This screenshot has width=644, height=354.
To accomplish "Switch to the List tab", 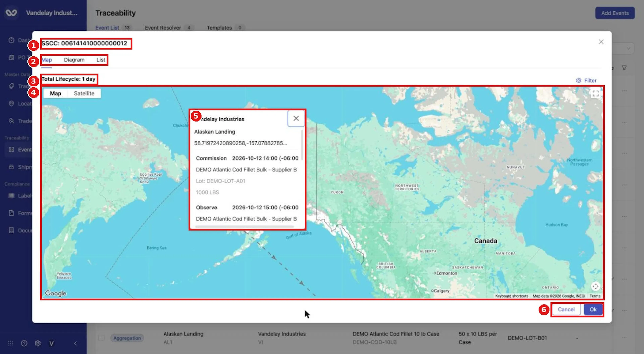I will coord(101,60).
